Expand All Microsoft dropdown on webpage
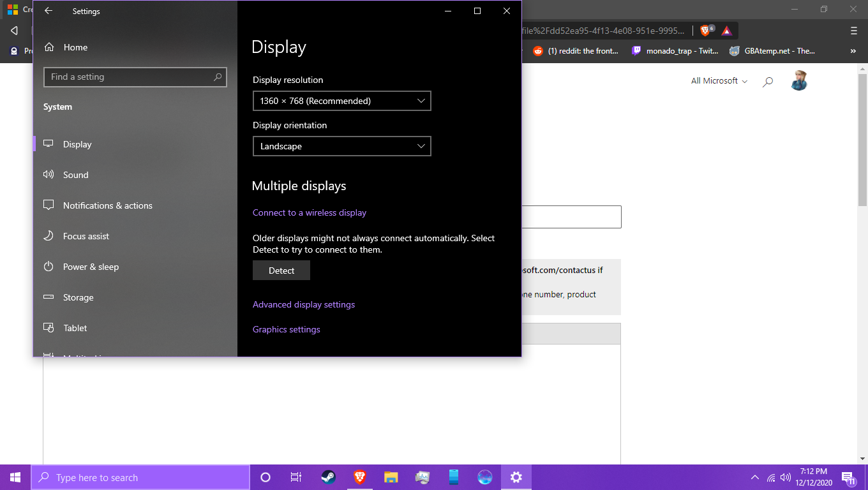The width and height of the screenshot is (868, 490). click(719, 81)
